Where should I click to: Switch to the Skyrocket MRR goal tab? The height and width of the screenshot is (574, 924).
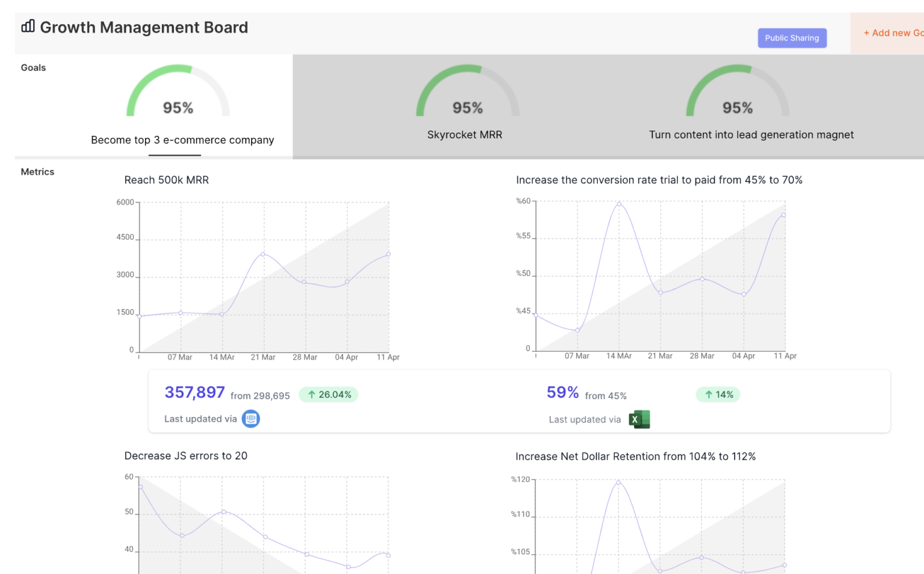[x=464, y=135]
